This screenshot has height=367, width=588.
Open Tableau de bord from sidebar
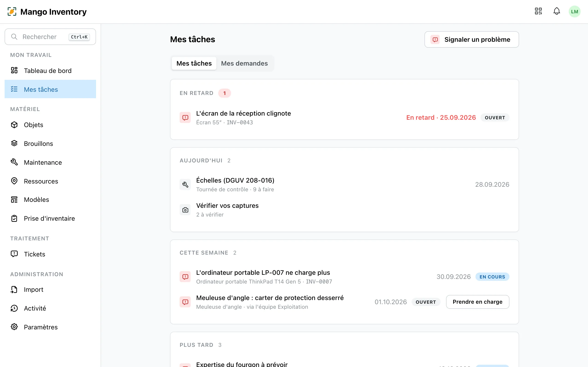(50, 71)
